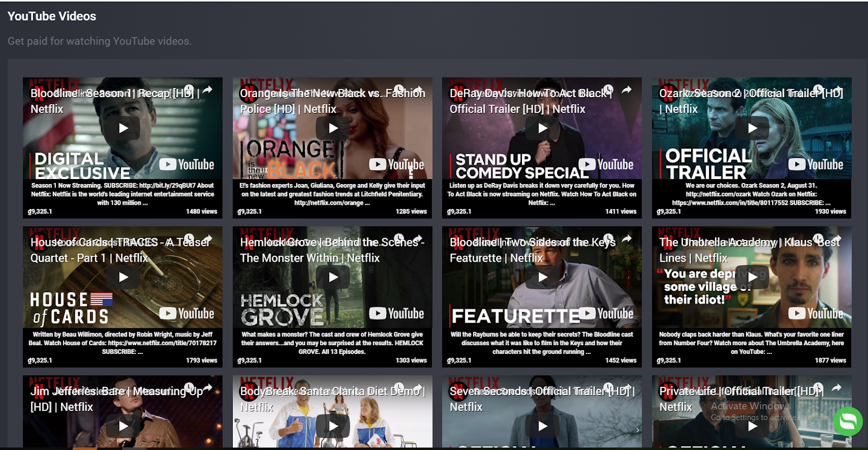Click YouTube logo on DeRay Davis video

pos(606,164)
